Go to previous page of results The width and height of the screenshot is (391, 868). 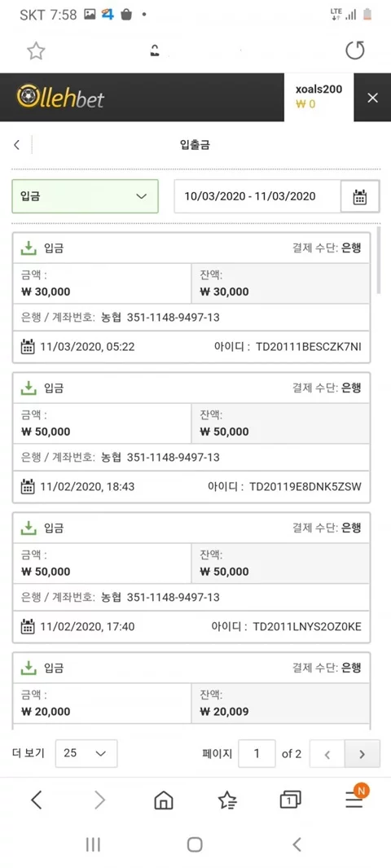(327, 754)
